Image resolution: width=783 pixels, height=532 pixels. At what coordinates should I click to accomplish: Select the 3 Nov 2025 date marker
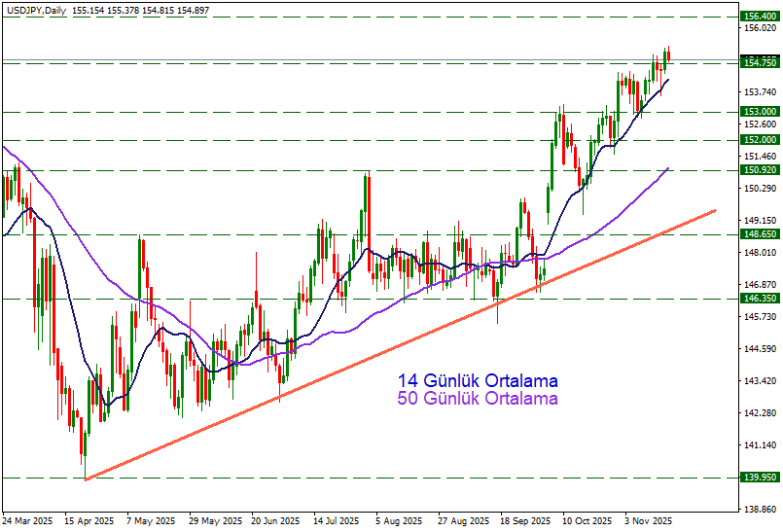click(649, 521)
